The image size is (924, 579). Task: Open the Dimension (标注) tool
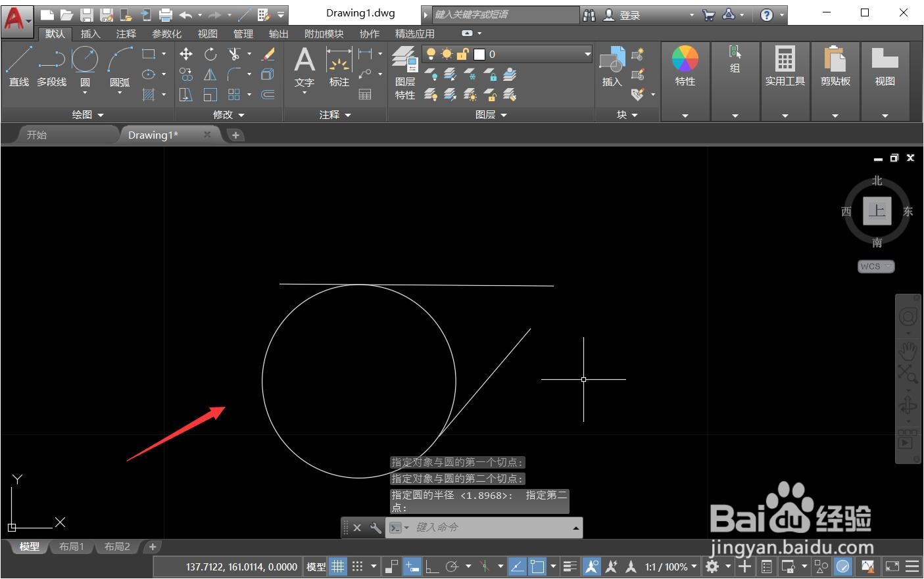[x=339, y=66]
